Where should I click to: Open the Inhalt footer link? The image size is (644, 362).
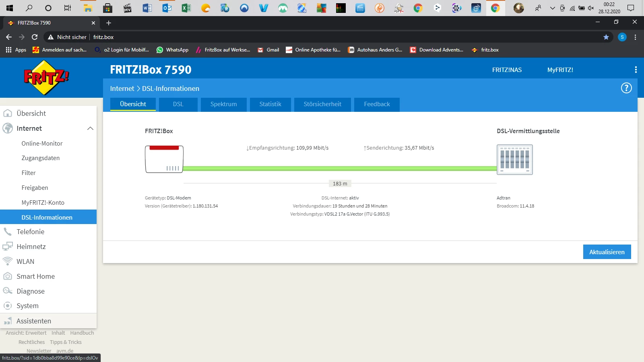tap(58, 333)
